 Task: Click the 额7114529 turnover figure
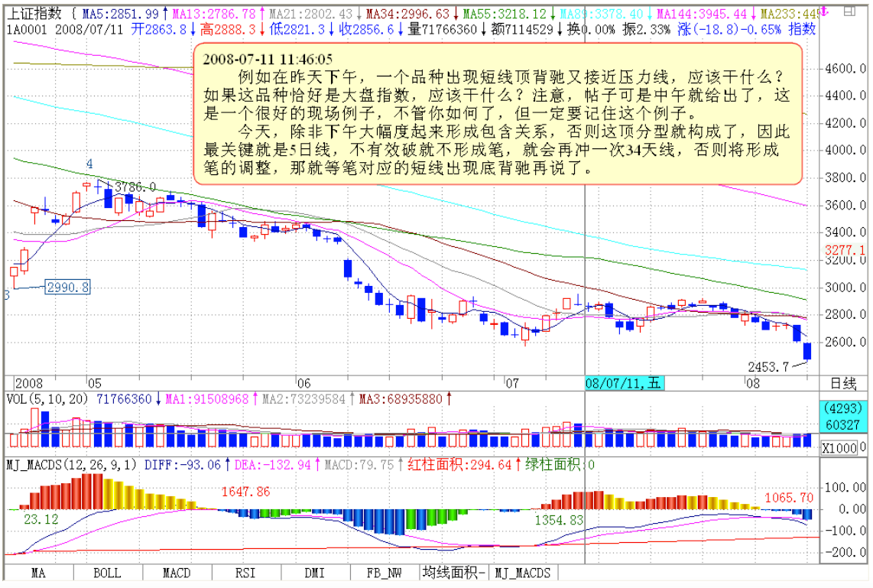click(x=522, y=29)
